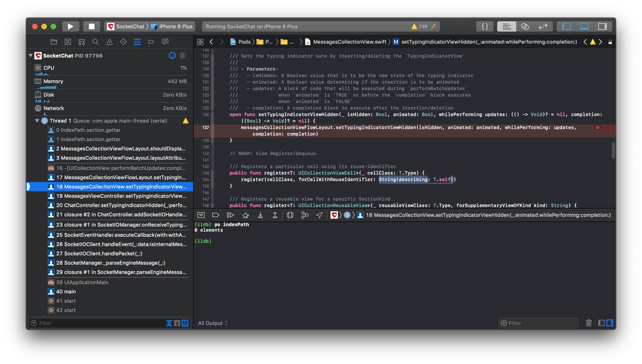This screenshot has width=642, height=364.
Task: Click Continue program execution
Action: [x=230, y=215]
